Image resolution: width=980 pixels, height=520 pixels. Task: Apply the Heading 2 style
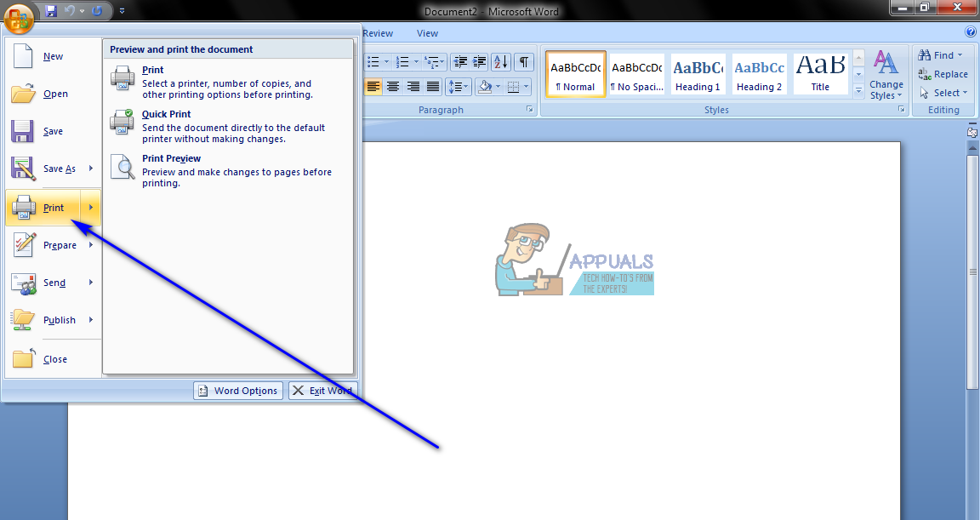coord(759,74)
